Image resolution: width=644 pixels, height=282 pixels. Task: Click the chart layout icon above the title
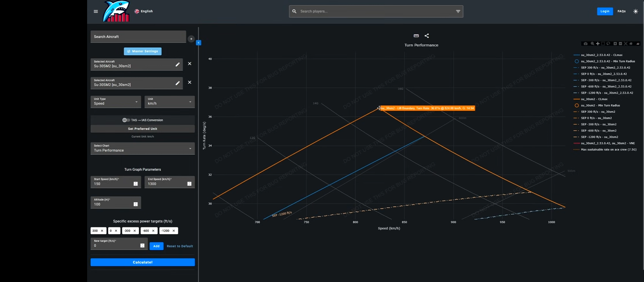click(x=416, y=36)
